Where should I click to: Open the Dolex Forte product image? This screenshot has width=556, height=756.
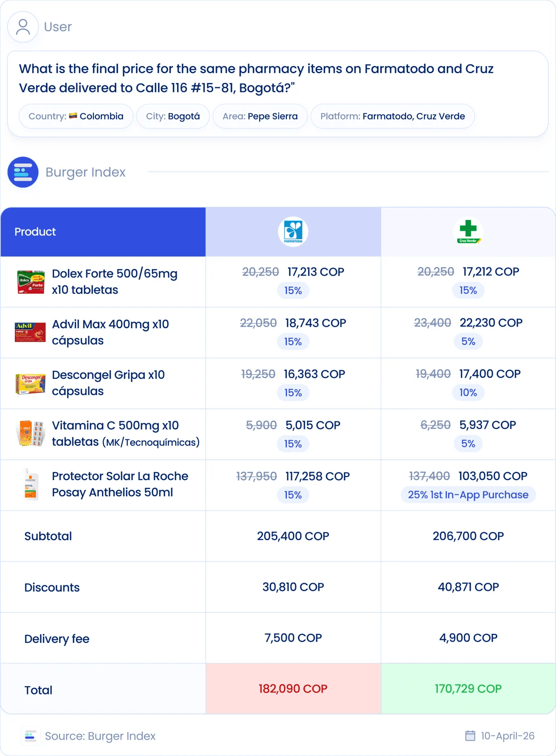click(x=31, y=282)
